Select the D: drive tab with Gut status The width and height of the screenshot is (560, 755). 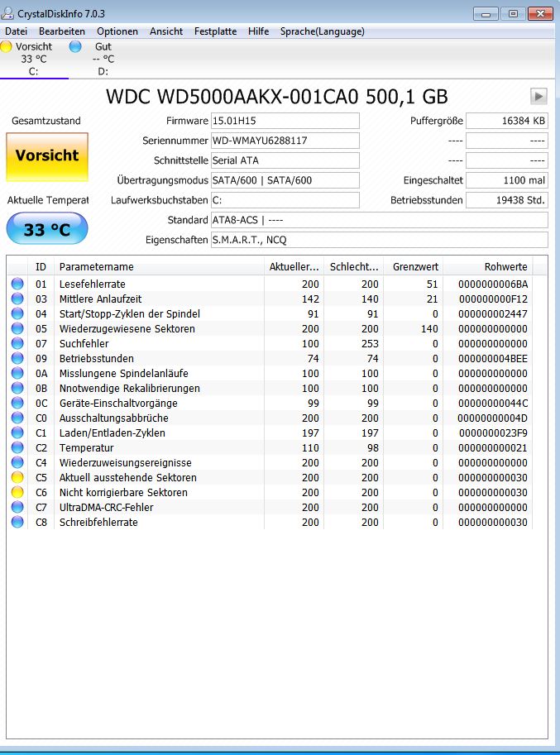coord(103,59)
